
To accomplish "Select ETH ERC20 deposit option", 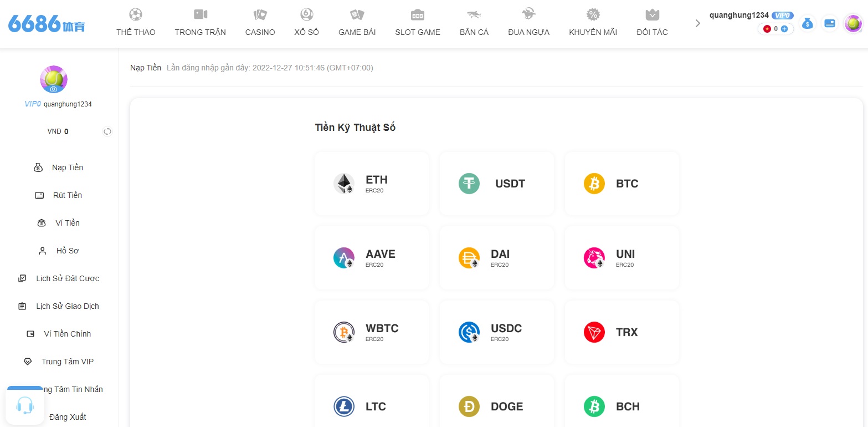I will tap(372, 184).
